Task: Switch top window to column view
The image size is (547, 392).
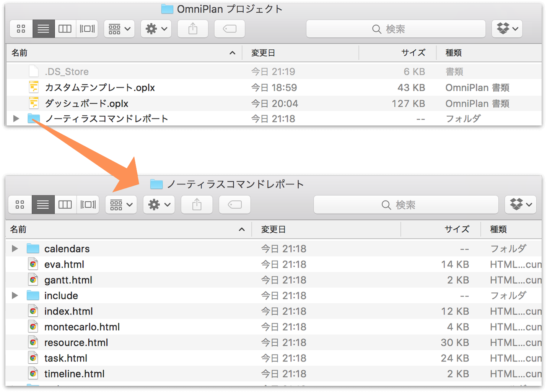Action: tap(65, 29)
